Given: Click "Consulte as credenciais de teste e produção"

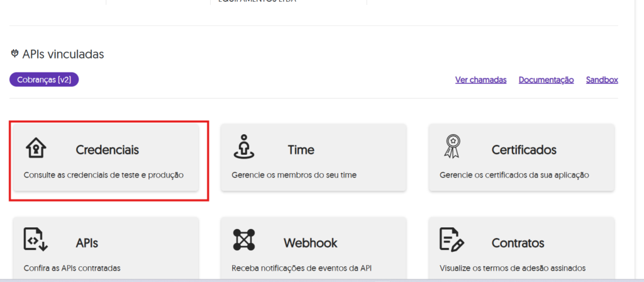Looking at the screenshot, I should tap(103, 175).
